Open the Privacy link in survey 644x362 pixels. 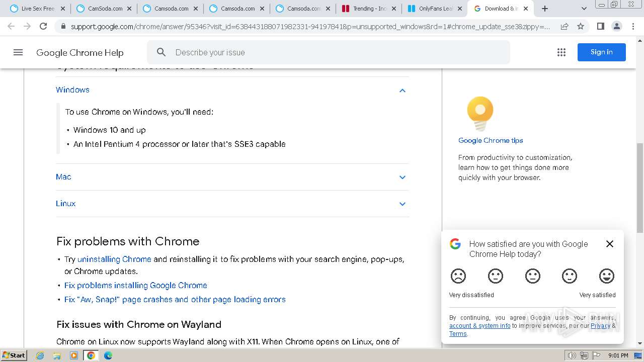tap(600, 326)
